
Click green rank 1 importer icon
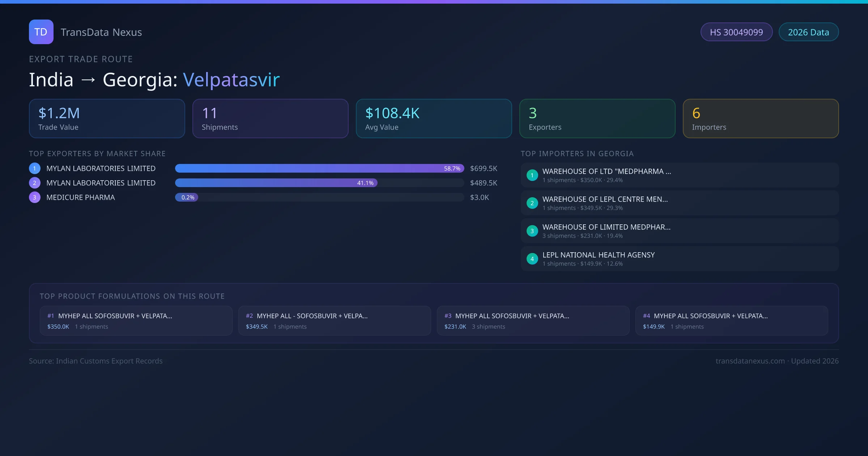point(532,175)
